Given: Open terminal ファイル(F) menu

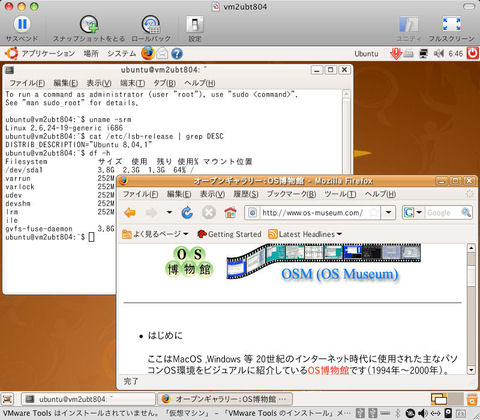Looking at the screenshot, I should pos(27,83).
